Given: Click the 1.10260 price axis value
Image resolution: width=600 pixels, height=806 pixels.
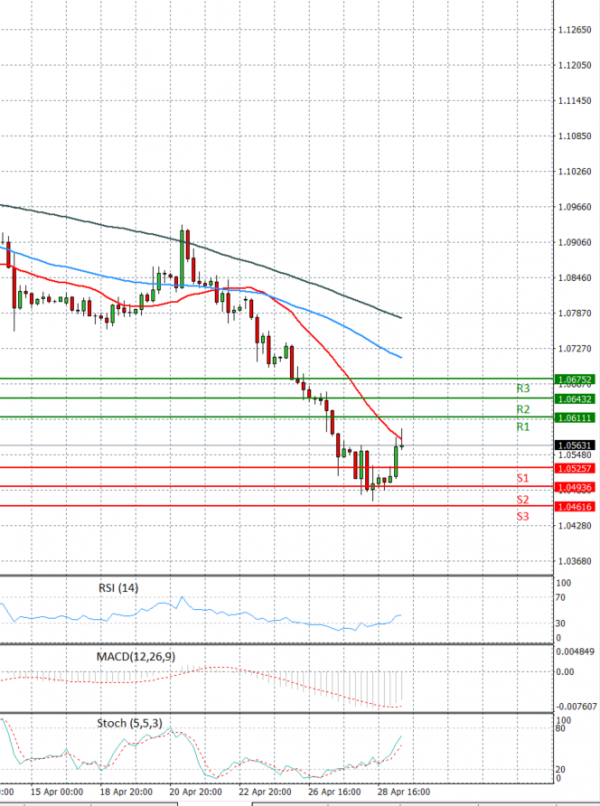Looking at the screenshot, I should (575, 171).
